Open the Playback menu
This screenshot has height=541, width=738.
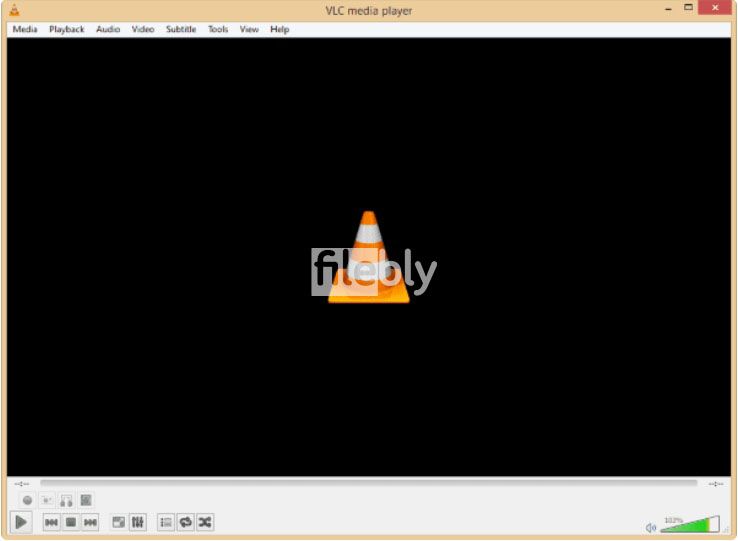click(67, 29)
